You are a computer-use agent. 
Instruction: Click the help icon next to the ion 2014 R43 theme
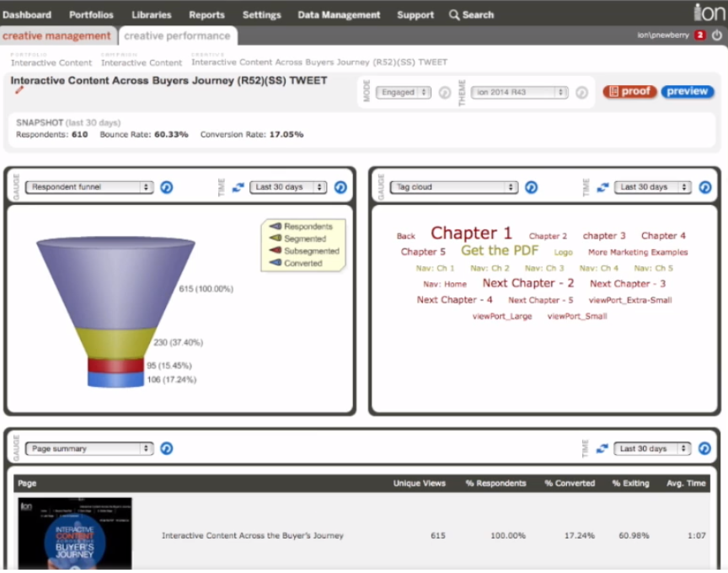coord(581,94)
